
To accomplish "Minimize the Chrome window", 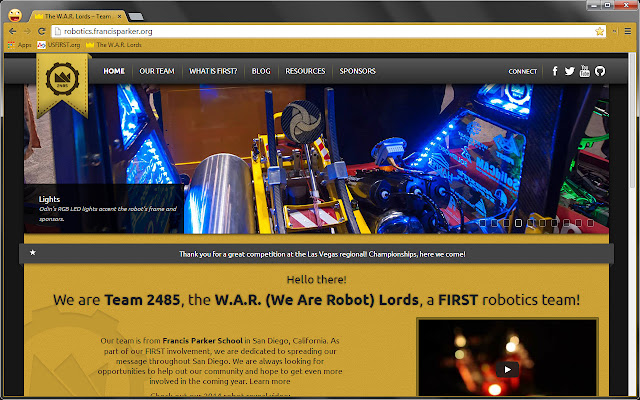I will pos(594,5).
